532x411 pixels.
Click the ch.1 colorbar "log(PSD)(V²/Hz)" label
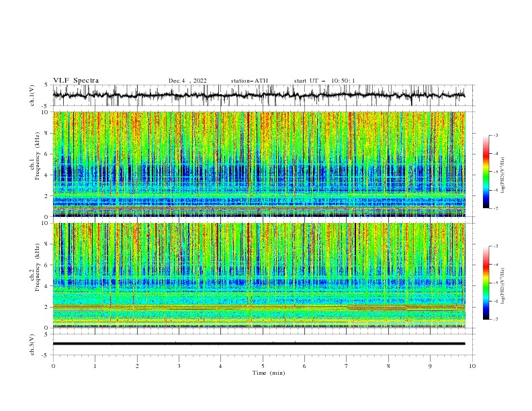tap(502, 175)
